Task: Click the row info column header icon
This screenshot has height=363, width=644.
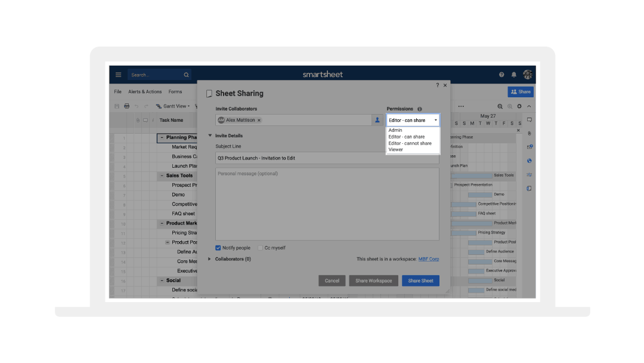Action: [x=153, y=120]
